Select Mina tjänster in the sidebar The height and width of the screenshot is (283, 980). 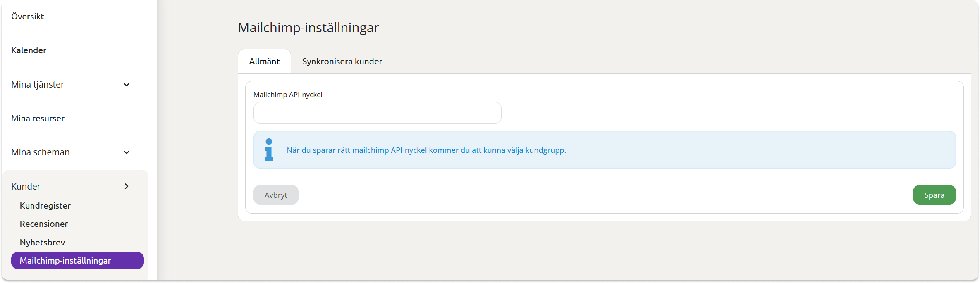point(38,85)
